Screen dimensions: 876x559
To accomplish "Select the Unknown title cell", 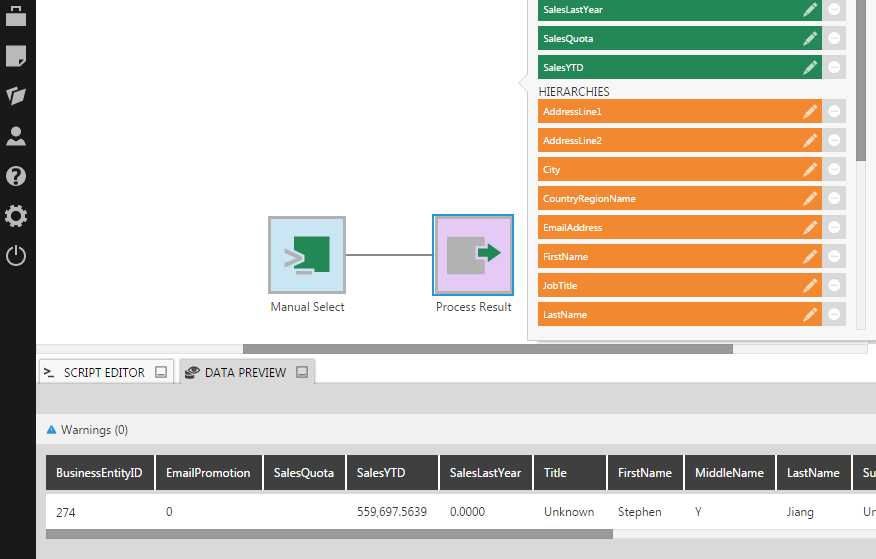I will pyautogui.click(x=570, y=512).
